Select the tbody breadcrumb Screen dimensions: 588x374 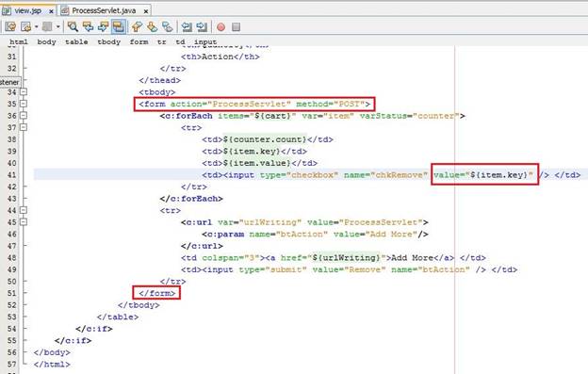(x=108, y=41)
